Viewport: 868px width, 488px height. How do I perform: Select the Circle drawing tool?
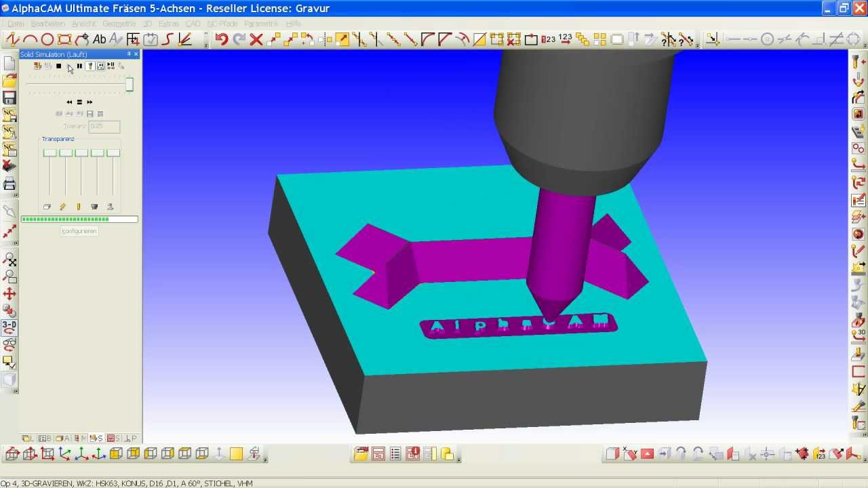pyautogui.click(x=47, y=39)
